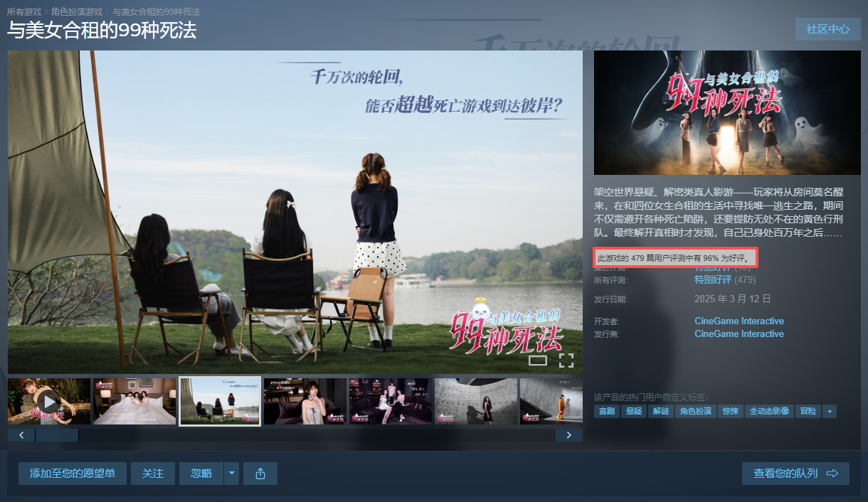
Task: Play the trailer video thumbnail
Action: click(49, 402)
